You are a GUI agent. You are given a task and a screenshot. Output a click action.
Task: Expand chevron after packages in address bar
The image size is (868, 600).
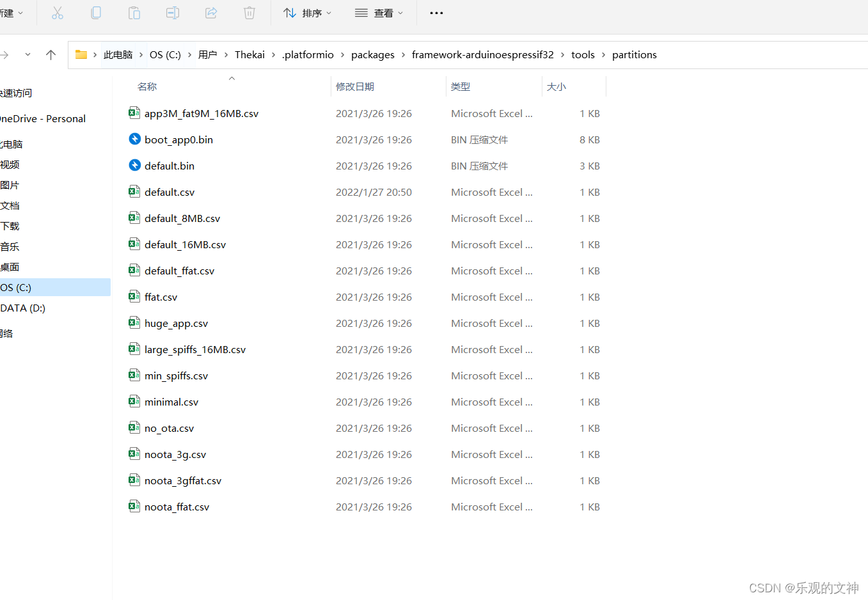pos(404,55)
